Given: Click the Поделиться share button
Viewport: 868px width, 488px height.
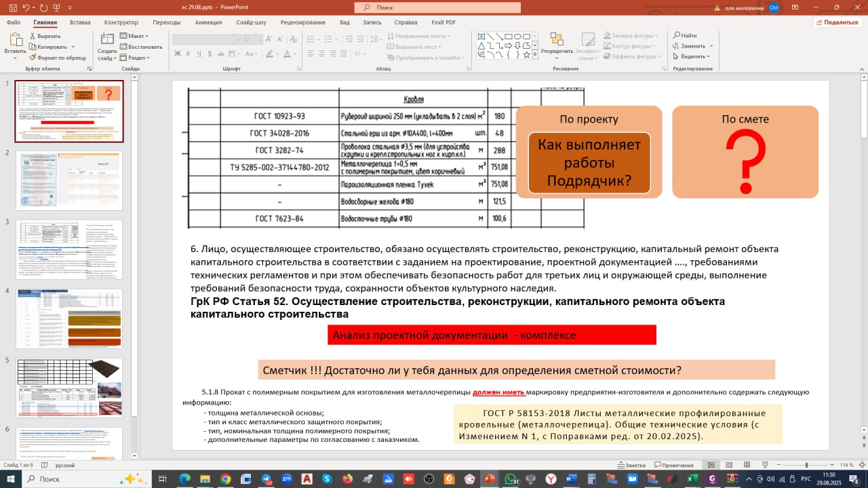Looking at the screenshot, I should point(837,22).
